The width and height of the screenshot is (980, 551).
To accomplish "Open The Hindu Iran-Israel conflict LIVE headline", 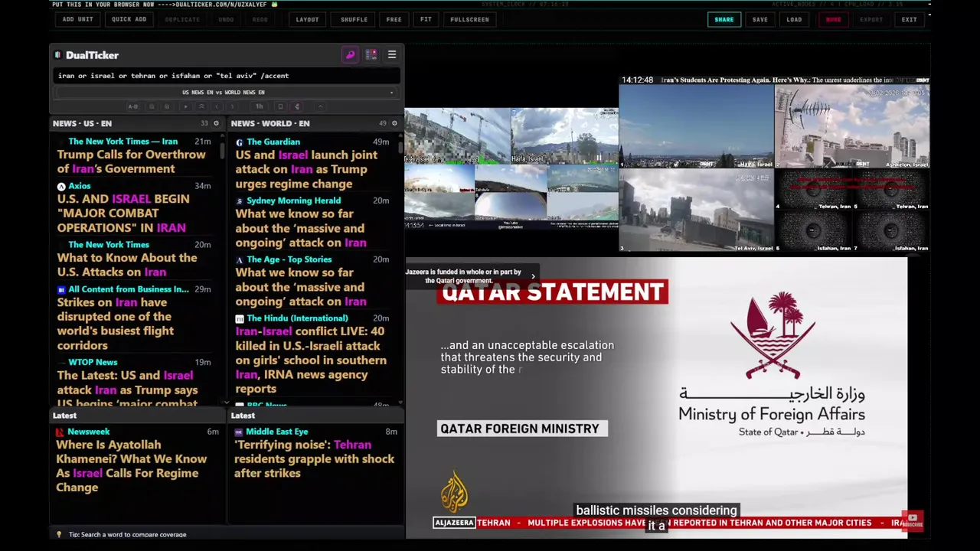I will click(x=311, y=360).
